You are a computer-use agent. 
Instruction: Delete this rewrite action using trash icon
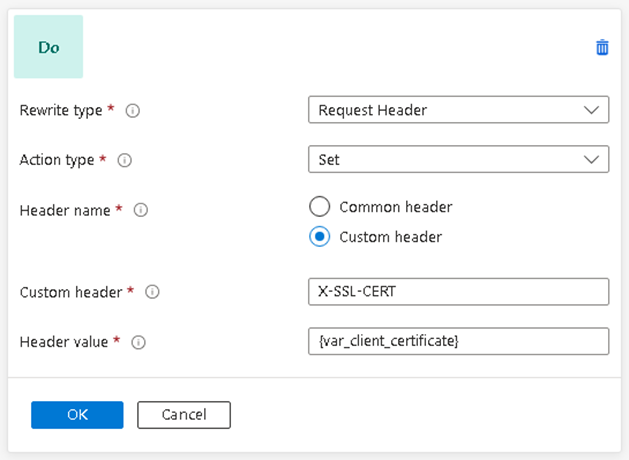[x=602, y=47]
